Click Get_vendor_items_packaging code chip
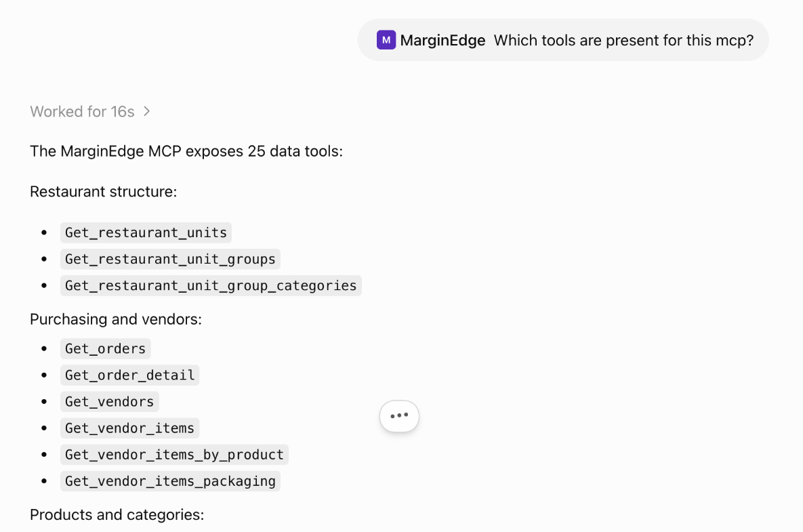The image size is (803, 532). click(170, 481)
